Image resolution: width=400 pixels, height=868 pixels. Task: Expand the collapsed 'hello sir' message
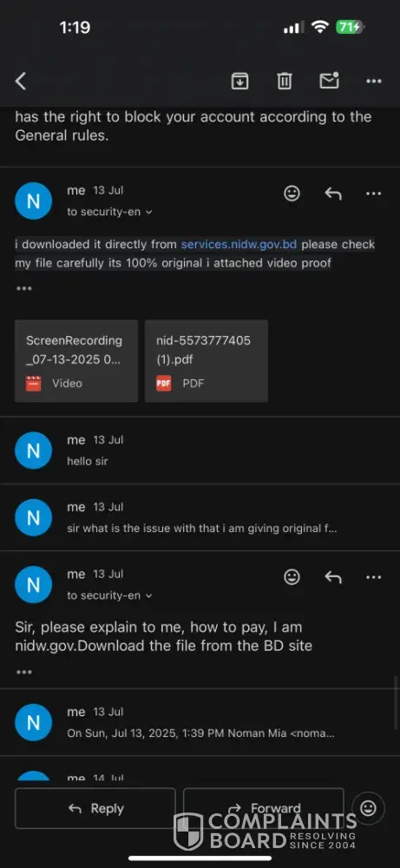(x=200, y=450)
